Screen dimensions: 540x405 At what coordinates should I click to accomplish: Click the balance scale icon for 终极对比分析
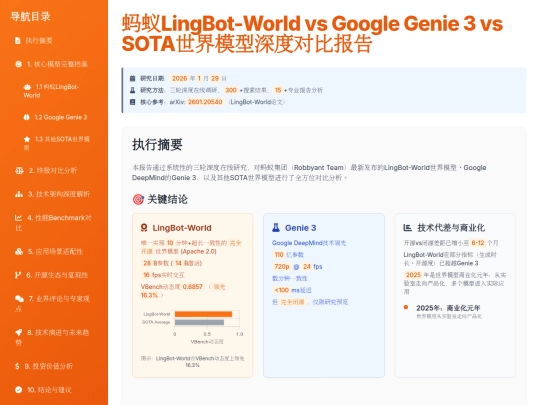19,170
